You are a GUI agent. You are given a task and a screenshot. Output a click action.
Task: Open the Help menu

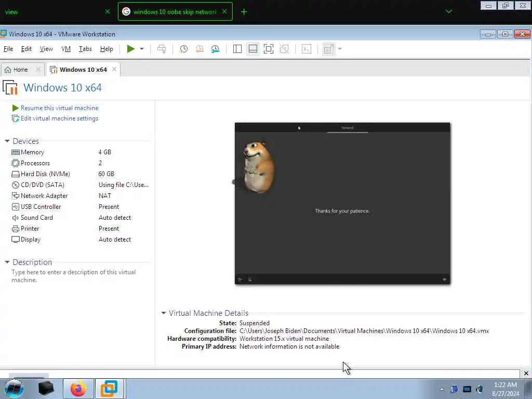coord(107,49)
